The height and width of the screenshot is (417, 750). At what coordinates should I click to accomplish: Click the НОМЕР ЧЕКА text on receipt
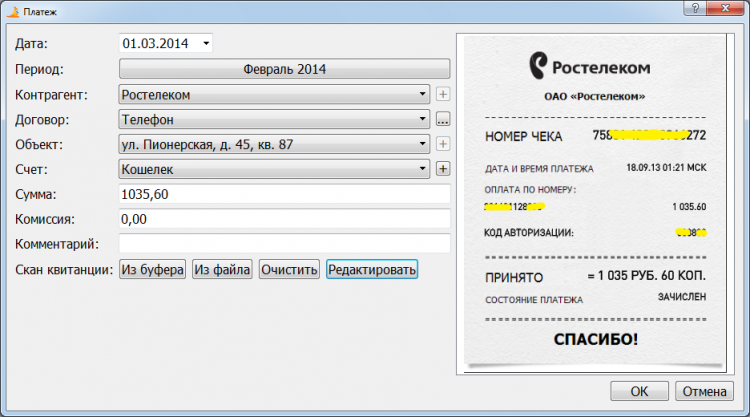click(524, 137)
